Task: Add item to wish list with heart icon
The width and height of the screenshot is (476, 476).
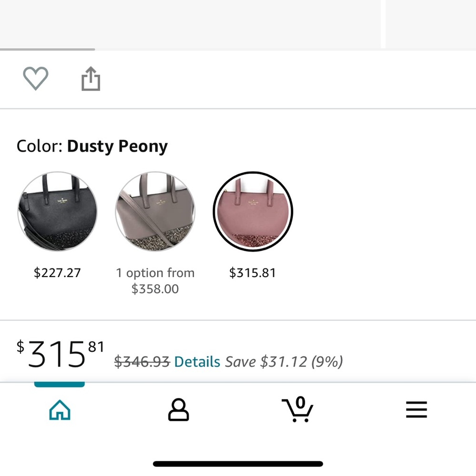Action: click(x=36, y=78)
